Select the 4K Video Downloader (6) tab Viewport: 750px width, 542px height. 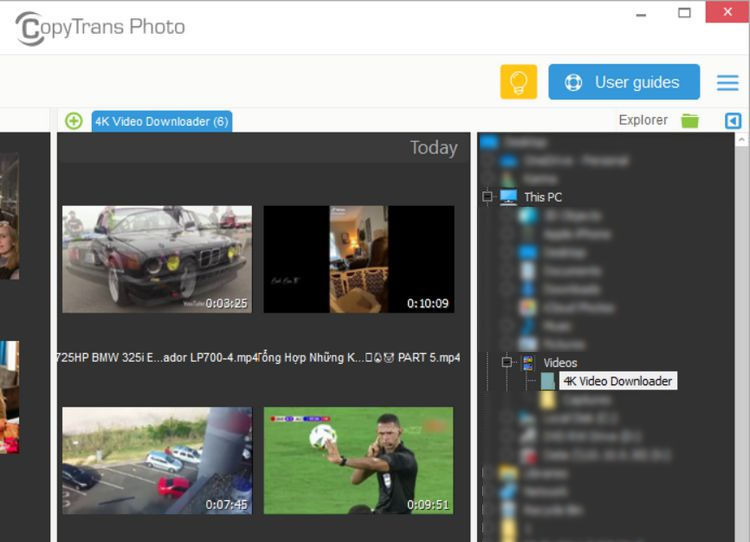(x=162, y=122)
